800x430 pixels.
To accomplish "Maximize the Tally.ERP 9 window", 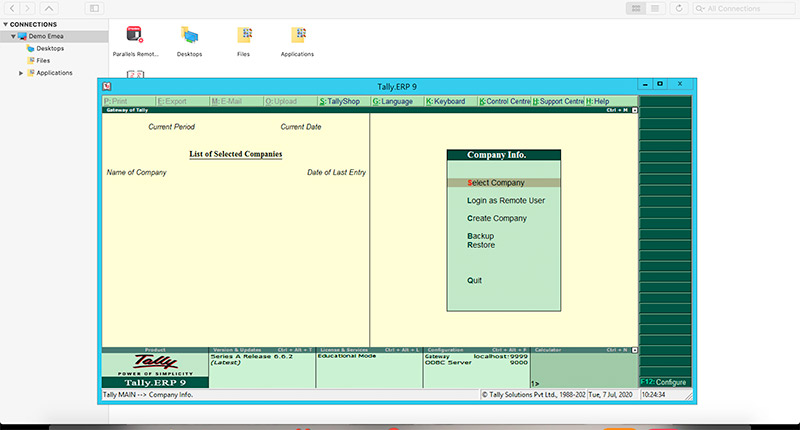I will coord(660,84).
